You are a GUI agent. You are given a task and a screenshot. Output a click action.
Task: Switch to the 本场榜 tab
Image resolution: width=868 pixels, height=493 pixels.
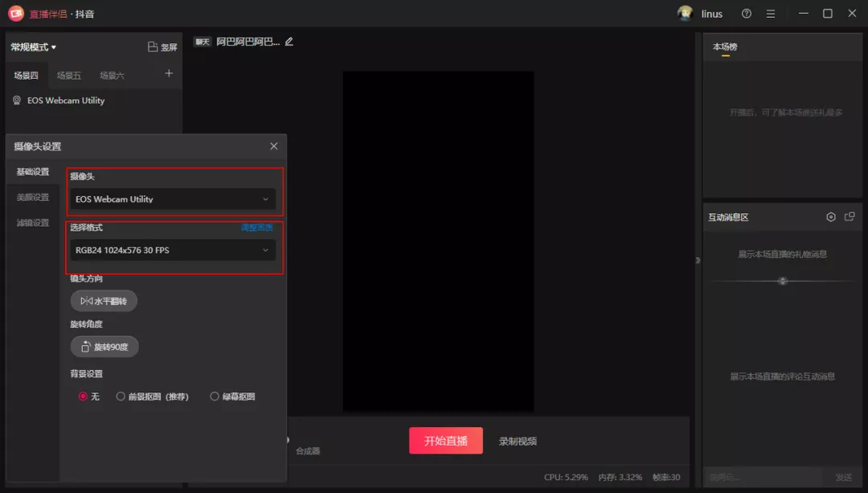(725, 47)
